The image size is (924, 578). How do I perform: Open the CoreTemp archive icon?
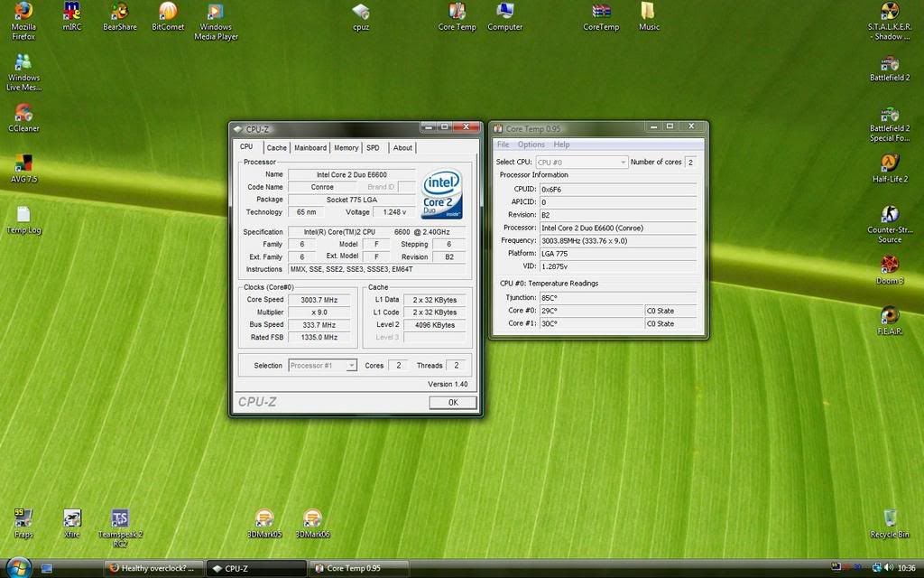click(x=601, y=16)
